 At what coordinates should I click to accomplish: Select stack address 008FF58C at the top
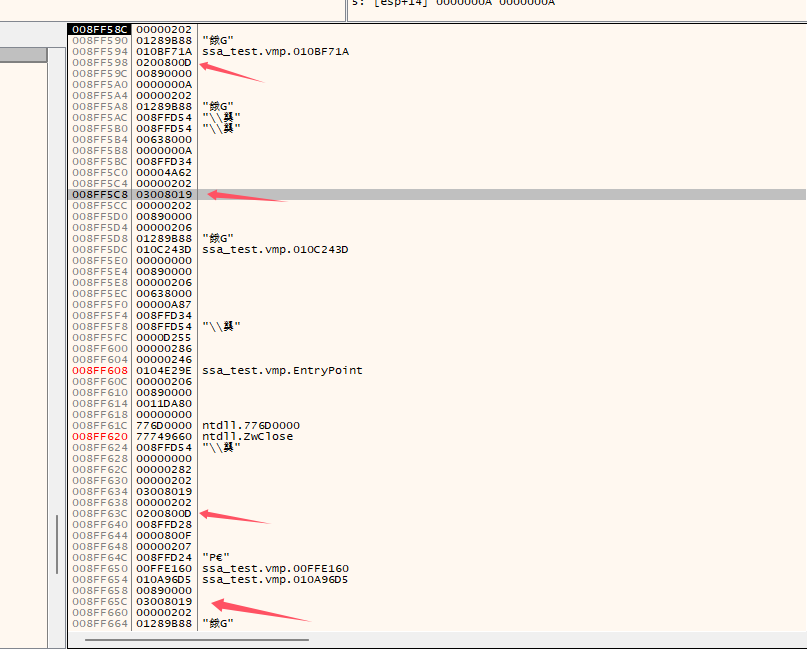tap(99, 29)
